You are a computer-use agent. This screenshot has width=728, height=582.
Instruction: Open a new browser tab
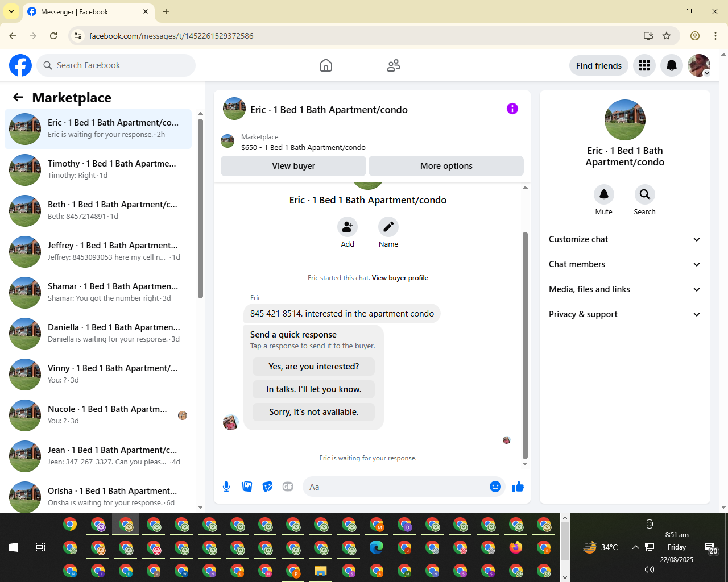[x=166, y=11]
